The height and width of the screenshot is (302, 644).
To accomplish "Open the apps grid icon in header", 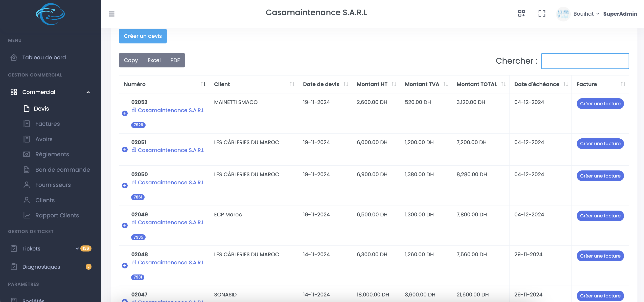I will 521,13.
